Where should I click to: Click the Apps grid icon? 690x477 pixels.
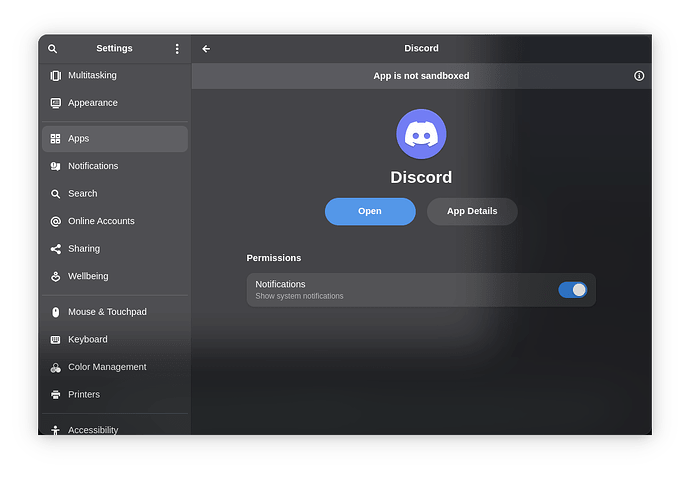click(x=55, y=139)
